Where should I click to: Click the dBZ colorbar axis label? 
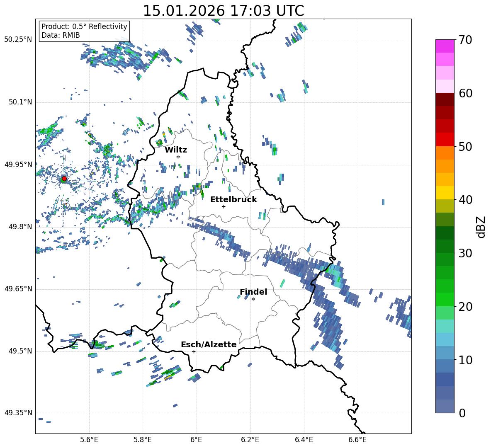point(481,227)
